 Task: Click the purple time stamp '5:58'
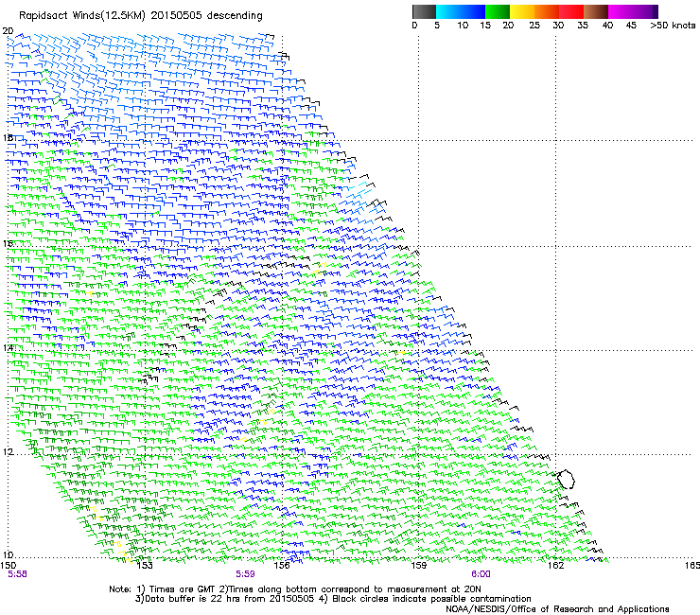tap(17, 574)
